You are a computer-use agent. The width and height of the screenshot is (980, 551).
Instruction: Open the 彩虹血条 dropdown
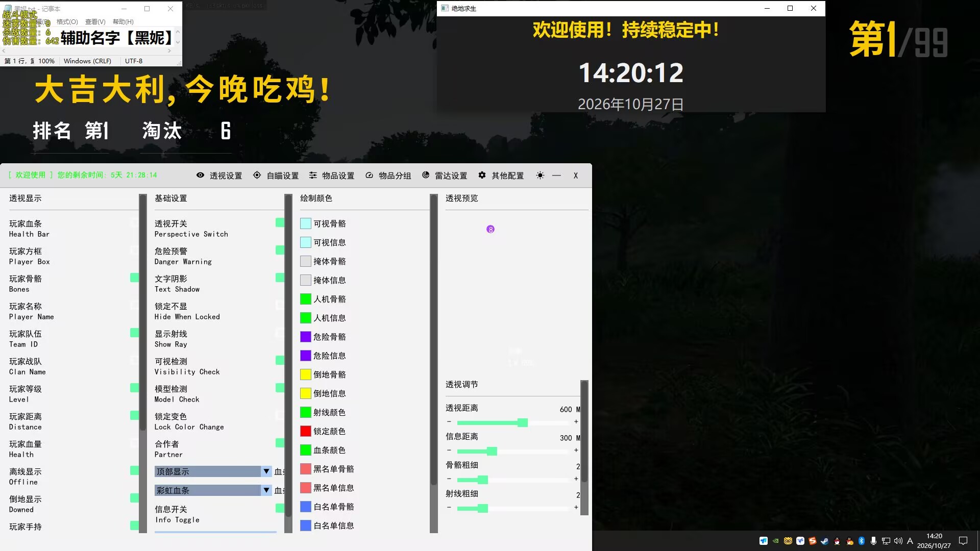coord(213,490)
